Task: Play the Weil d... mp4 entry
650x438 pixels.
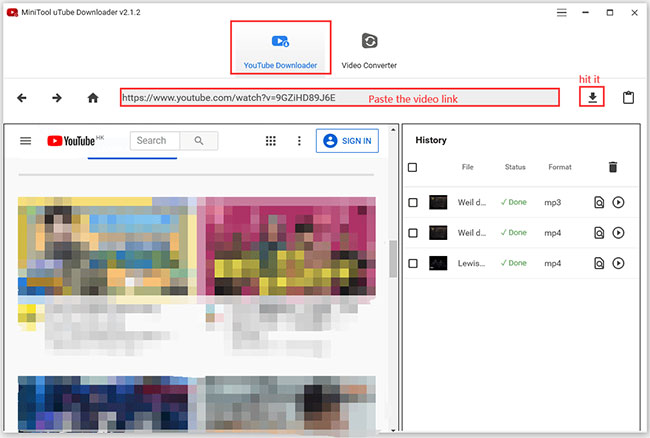Action: 618,233
